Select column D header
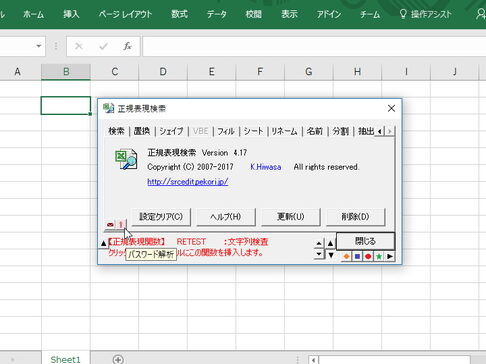 point(163,72)
